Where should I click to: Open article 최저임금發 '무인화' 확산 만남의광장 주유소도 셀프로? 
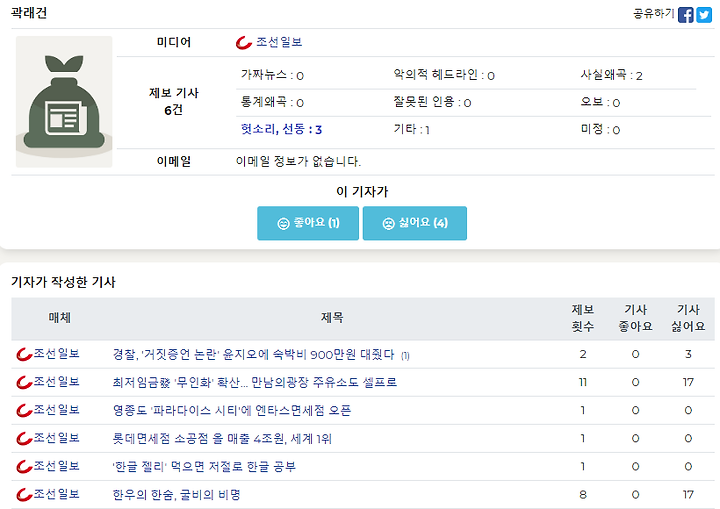point(255,383)
